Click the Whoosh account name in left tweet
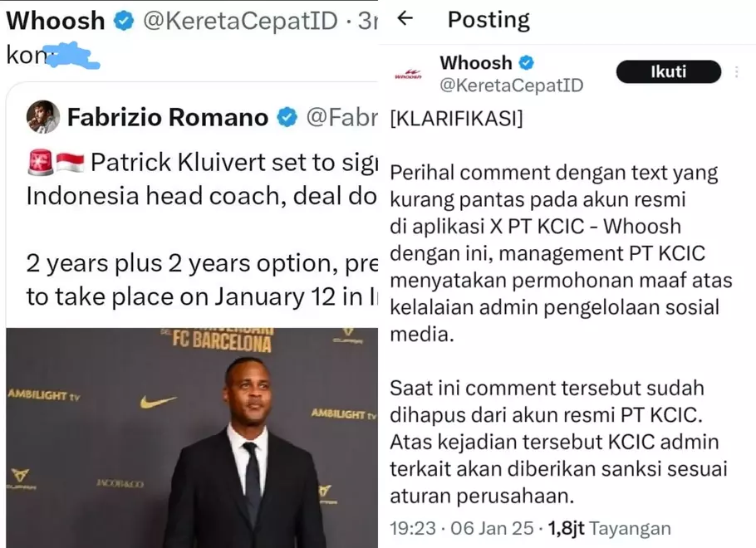756x548 pixels. point(56,21)
